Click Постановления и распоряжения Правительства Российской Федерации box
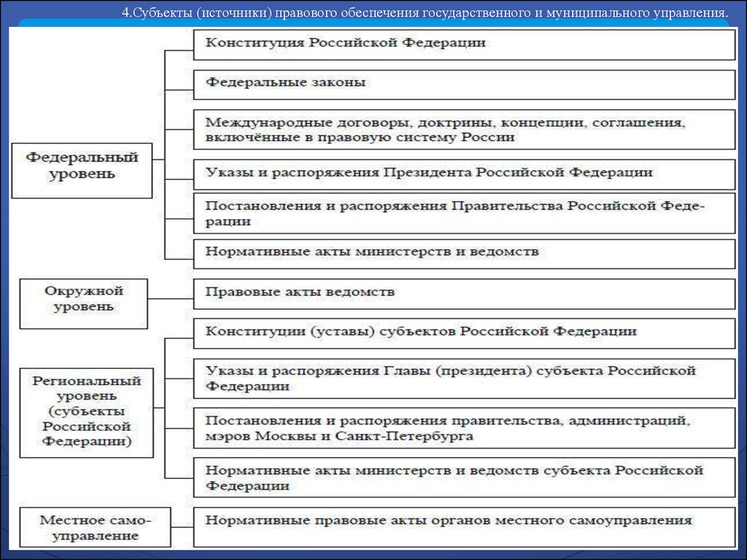The width and height of the screenshot is (747, 560). pos(464,213)
